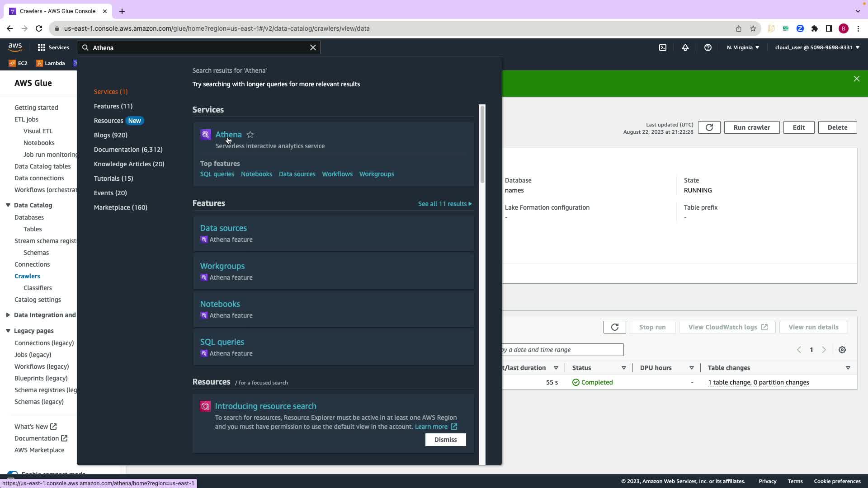Refresh crawler details with the reload icon
The height and width of the screenshot is (488, 868).
pos(709,127)
